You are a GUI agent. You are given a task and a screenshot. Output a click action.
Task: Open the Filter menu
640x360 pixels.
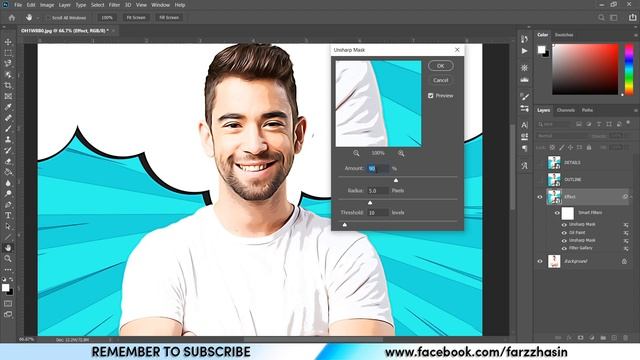coord(114,5)
